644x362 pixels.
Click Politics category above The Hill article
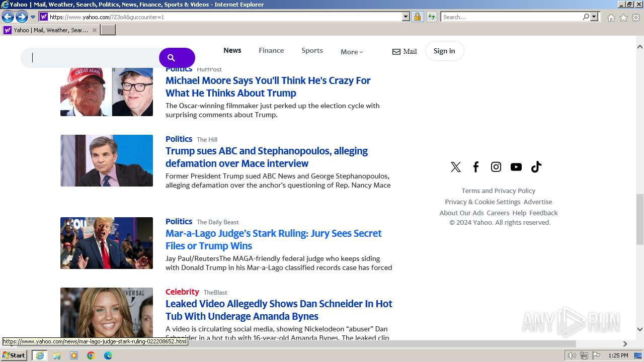tap(179, 139)
